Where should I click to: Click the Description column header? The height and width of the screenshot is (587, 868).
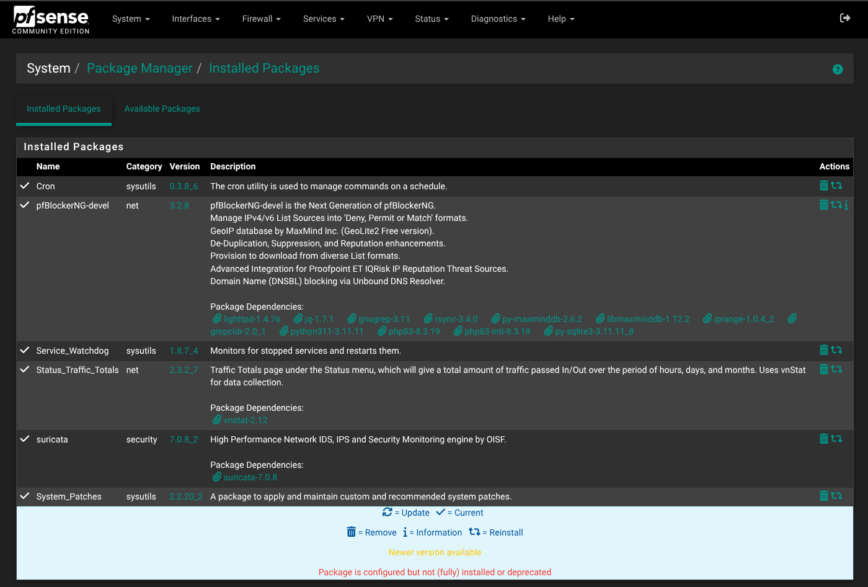[232, 166]
